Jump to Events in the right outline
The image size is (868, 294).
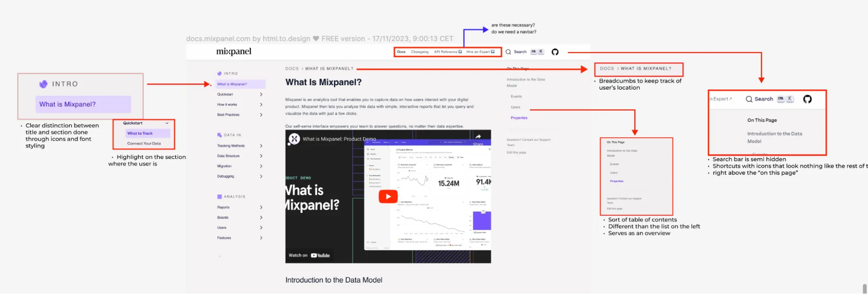point(516,96)
